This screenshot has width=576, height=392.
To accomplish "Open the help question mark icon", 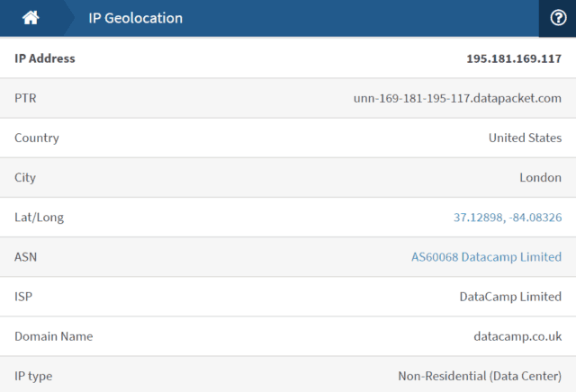I will pyautogui.click(x=557, y=18).
